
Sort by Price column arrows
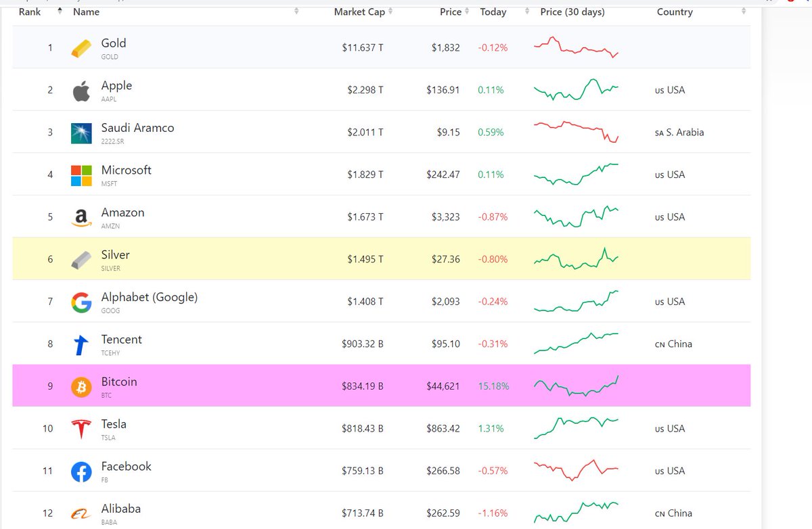coord(468,11)
